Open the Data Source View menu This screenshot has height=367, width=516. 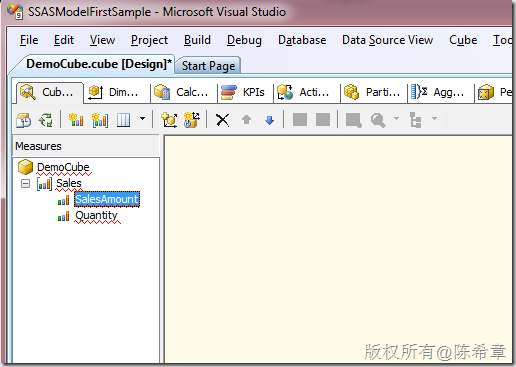[x=387, y=40]
